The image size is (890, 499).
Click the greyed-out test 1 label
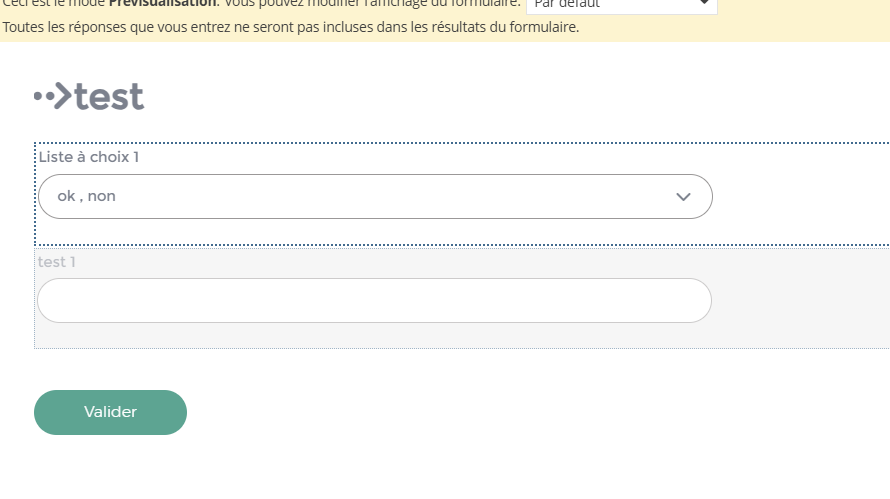56,262
